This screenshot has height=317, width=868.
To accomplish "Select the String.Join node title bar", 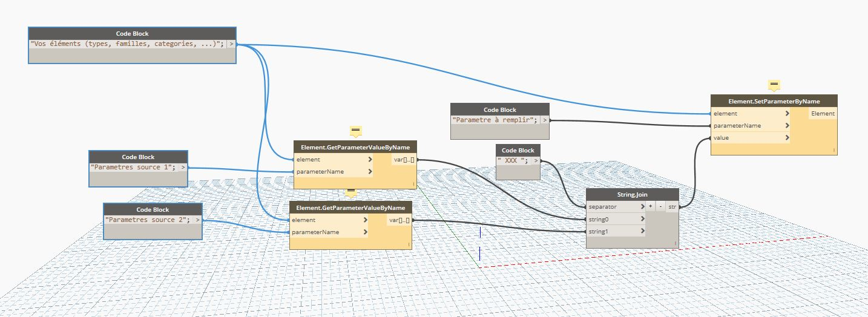I will 632,195.
